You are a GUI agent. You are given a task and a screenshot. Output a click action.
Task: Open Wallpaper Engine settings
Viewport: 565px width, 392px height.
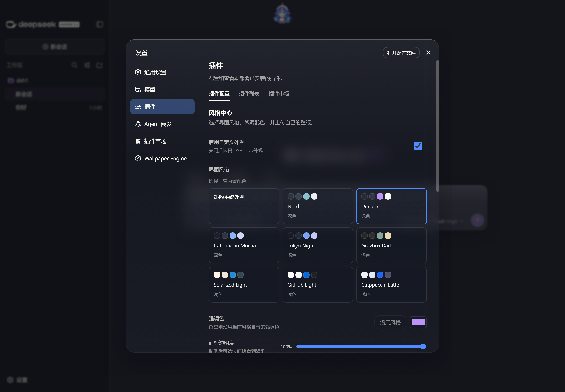162,158
